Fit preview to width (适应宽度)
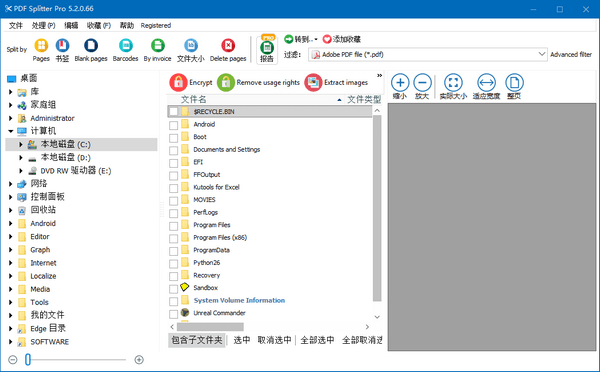600x372 pixels. tap(486, 83)
